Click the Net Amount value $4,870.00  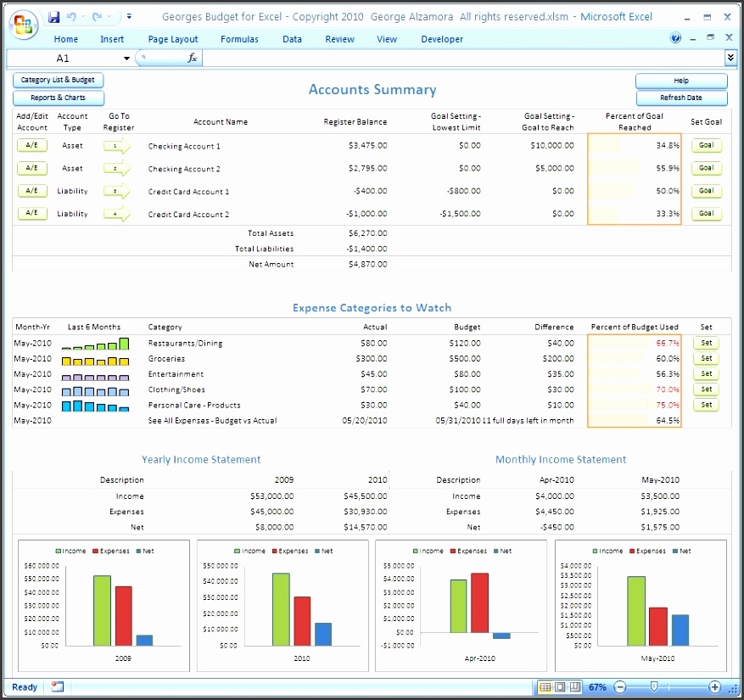[367, 265]
